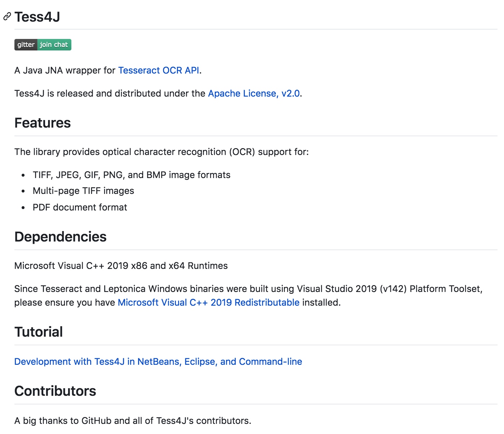This screenshot has width=504, height=434.
Task: Click the PDF document format bullet
Action: click(x=80, y=207)
